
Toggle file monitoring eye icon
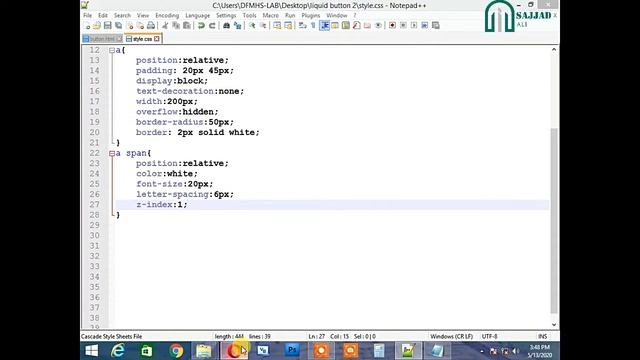pyautogui.click(x=378, y=25)
